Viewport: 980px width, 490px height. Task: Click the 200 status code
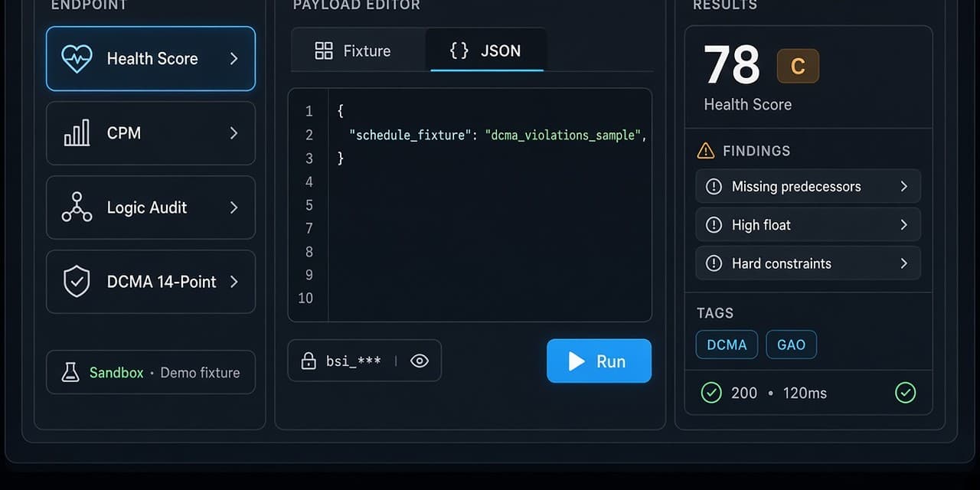pos(744,393)
